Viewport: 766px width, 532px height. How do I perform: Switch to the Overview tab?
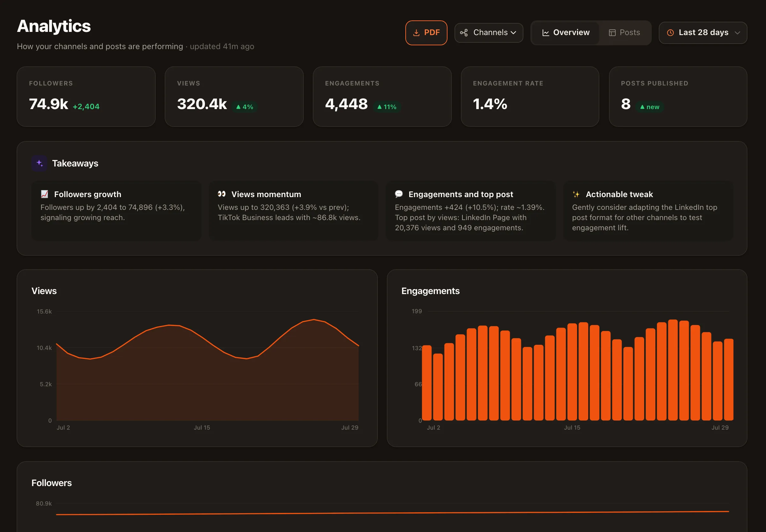pos(565,33)
